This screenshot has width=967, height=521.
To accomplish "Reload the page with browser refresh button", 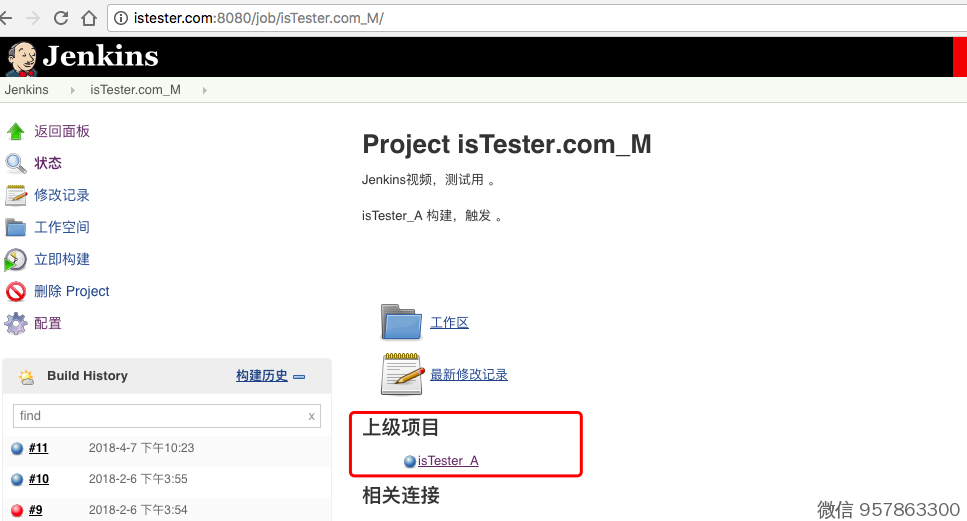I will click(x=61, y=18).
